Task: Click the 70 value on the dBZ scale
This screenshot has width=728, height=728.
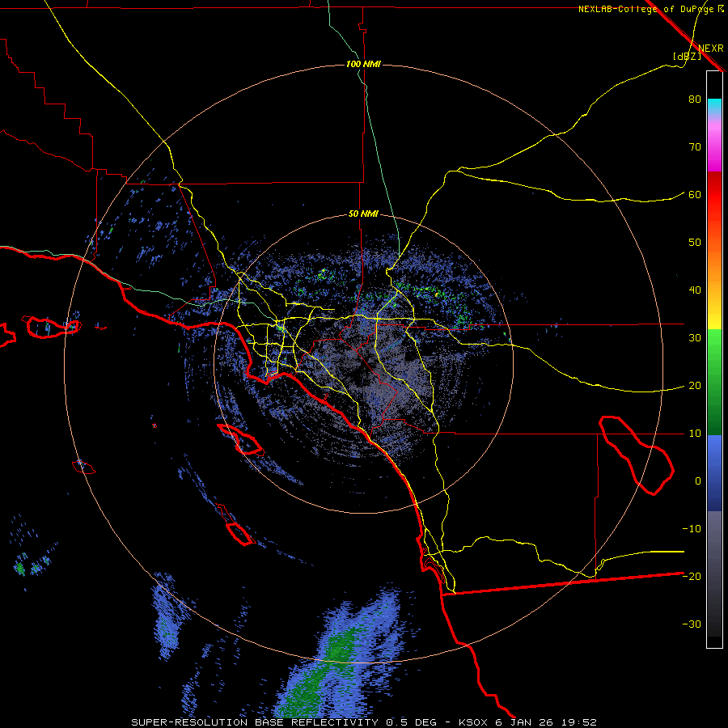Action: point(695,147)
